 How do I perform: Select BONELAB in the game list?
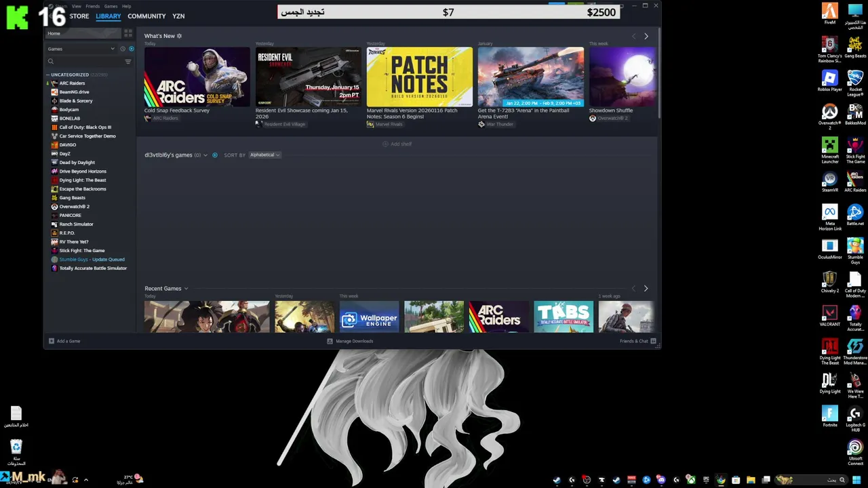tap(69, 119)
